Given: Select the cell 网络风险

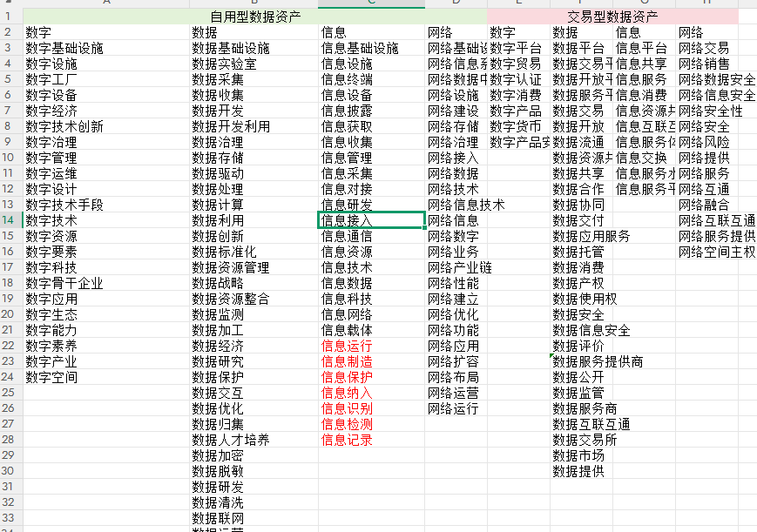Looking at the screenshot, I should point(706,142).
